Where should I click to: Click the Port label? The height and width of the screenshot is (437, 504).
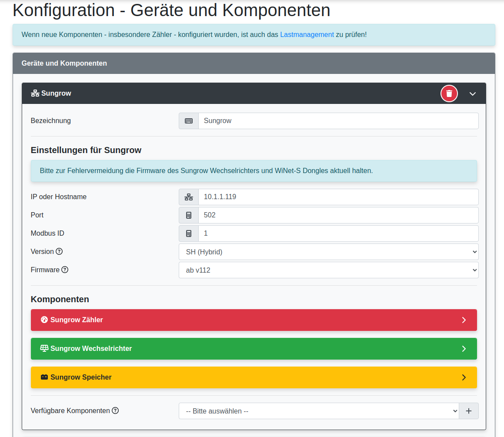[37, 215]
